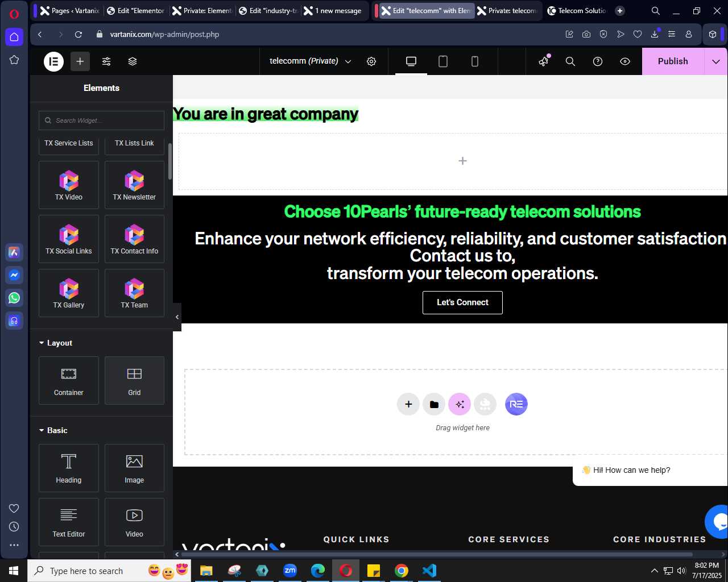Open Visual Studio Code from taskbar
The height and width of the screenshot is (582, 728).
tap(429, 571)
